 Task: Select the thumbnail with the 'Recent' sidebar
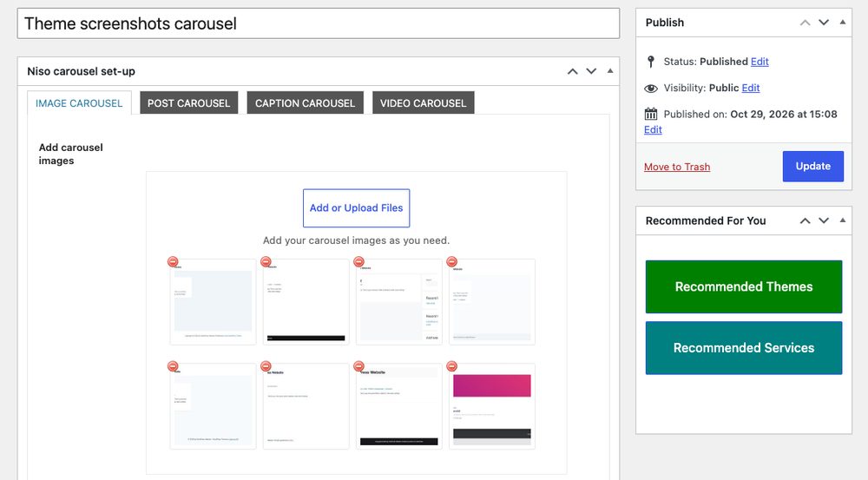399,302
